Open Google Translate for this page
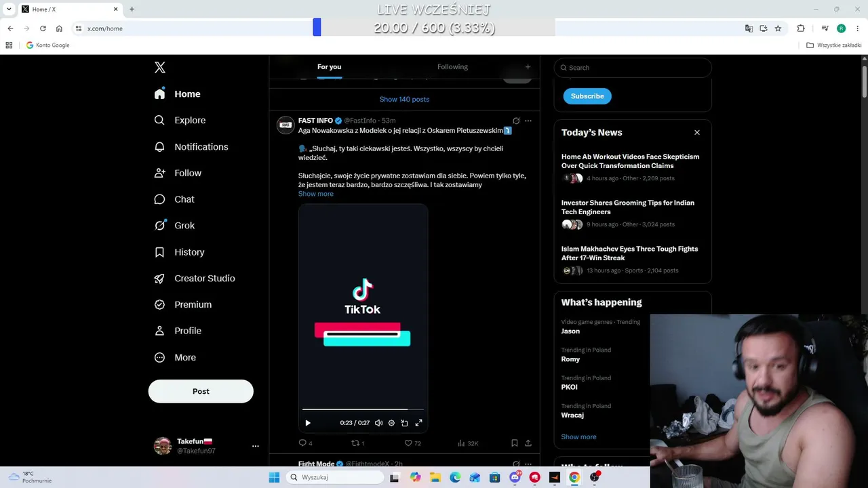 coord(749,28)
